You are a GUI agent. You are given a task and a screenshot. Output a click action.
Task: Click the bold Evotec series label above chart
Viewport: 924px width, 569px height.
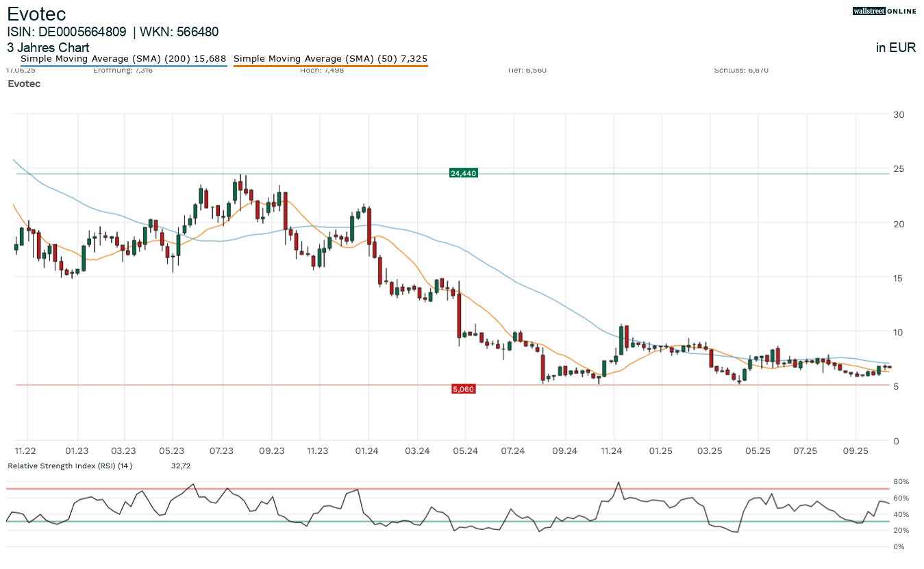24,84
